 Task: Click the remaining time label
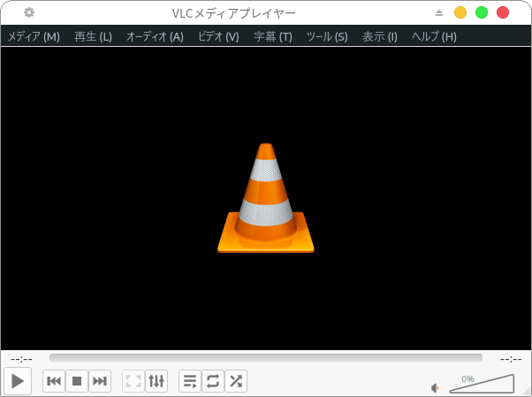[511, 359]
